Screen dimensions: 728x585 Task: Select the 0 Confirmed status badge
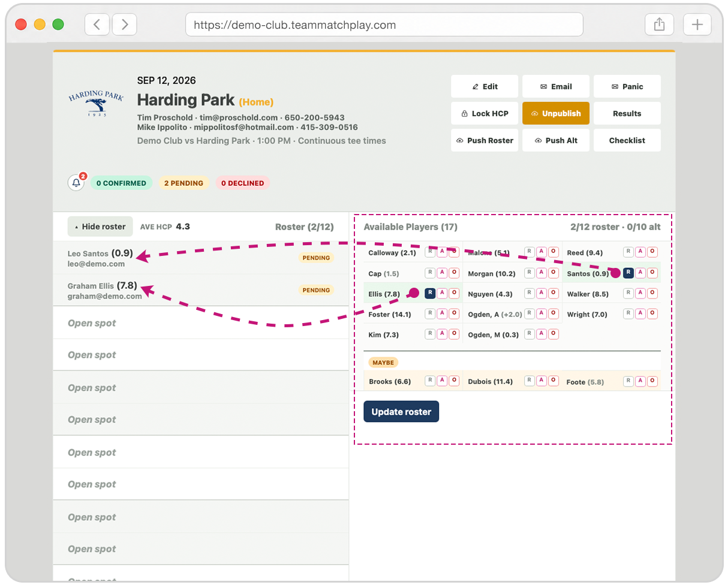pos(121,183)
